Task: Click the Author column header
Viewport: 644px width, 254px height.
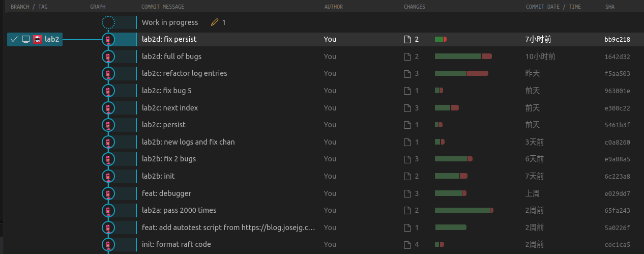Action: click(x=334, y=7)
